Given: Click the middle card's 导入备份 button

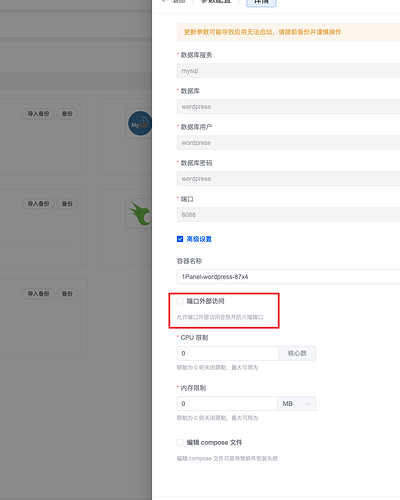Looking at the screenshot, I should (38, 204).
